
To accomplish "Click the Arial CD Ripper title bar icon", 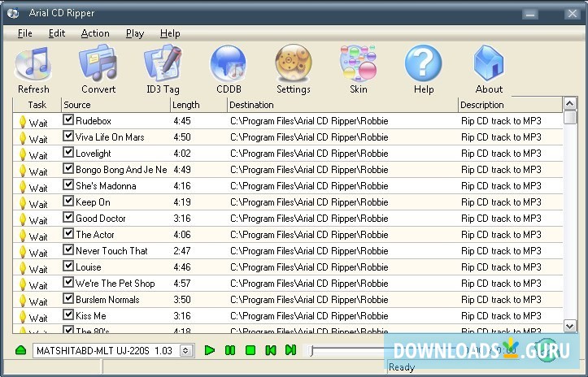I will [x=13, y=14].
